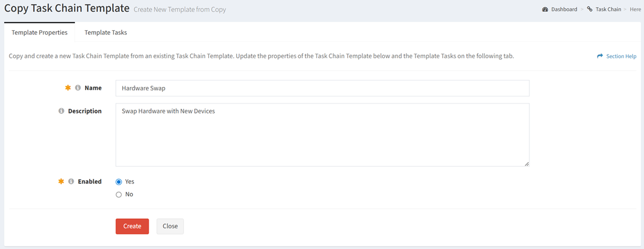The image size is (644, 249).
Task: Click the Dashboard gauge icon in breadcrumb
Action: (x=545, y=9)
